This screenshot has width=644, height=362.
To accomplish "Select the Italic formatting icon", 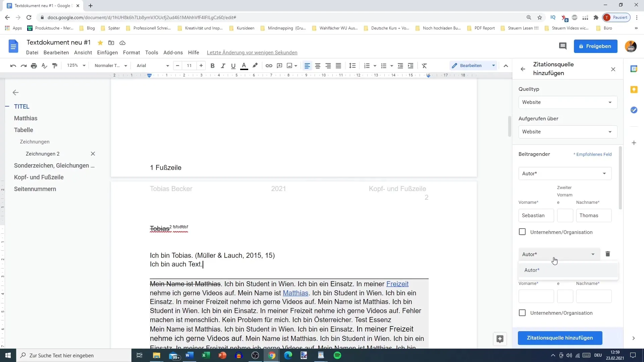I will (x=223, y=65).
